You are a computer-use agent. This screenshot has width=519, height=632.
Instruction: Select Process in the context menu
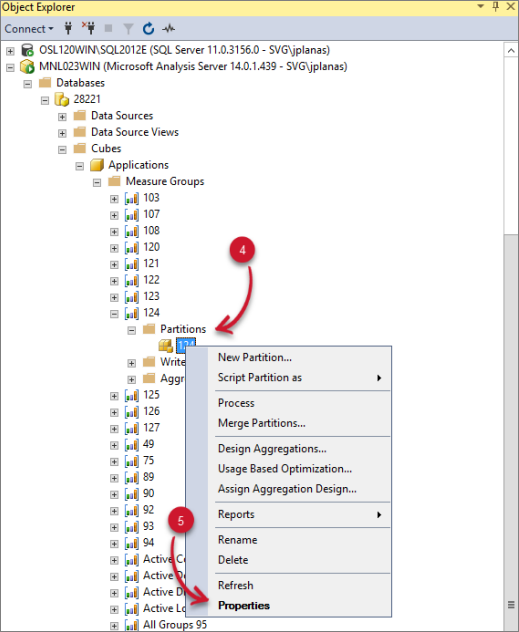click(x=299, y=403)
